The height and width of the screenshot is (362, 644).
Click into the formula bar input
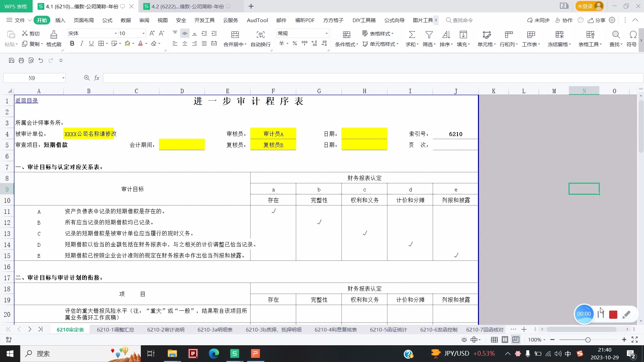point(372,78)
